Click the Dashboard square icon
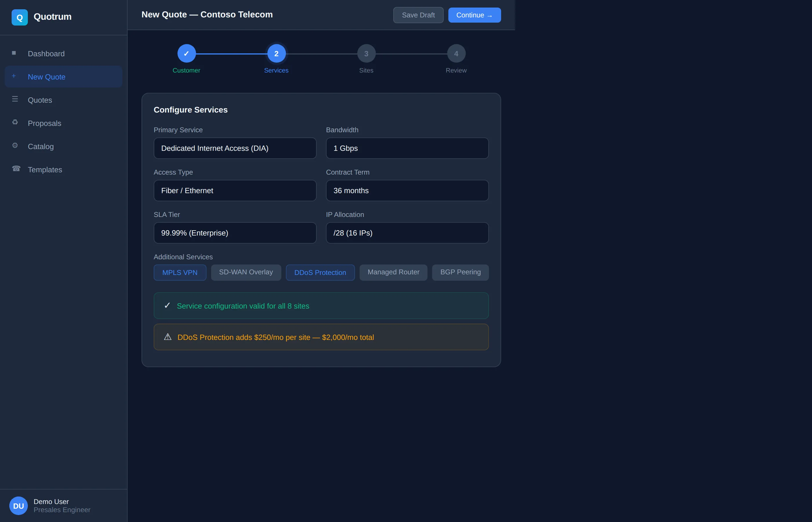Screen dimensions: 812x522 (14, 53)
